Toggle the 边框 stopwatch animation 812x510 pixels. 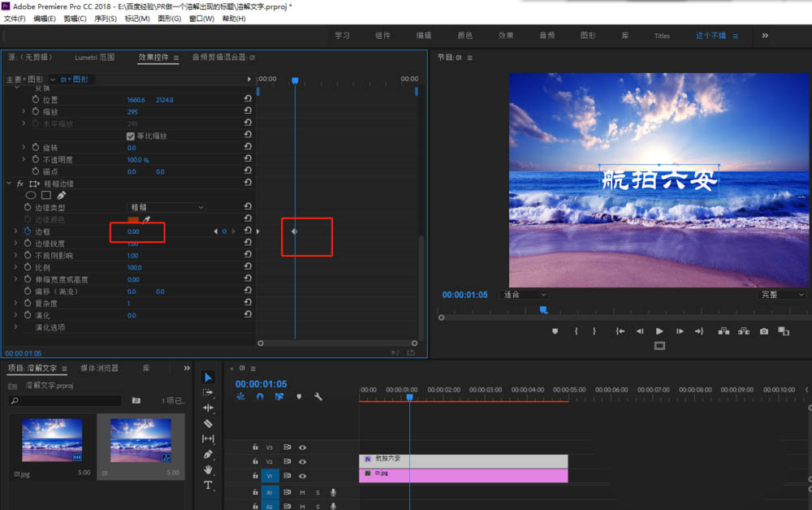point(27,231)
